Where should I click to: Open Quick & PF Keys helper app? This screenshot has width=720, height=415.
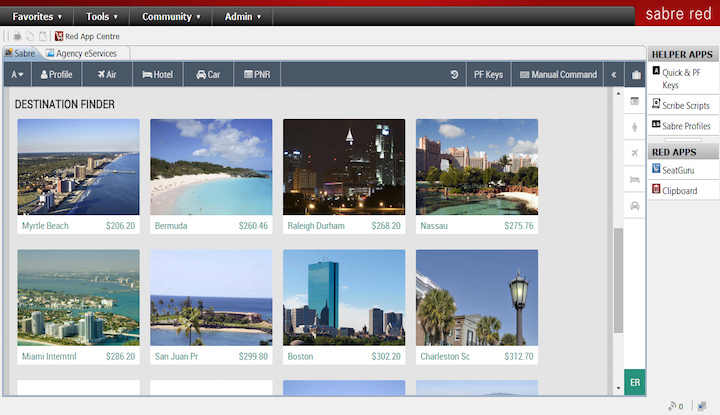tap(683, 79)
